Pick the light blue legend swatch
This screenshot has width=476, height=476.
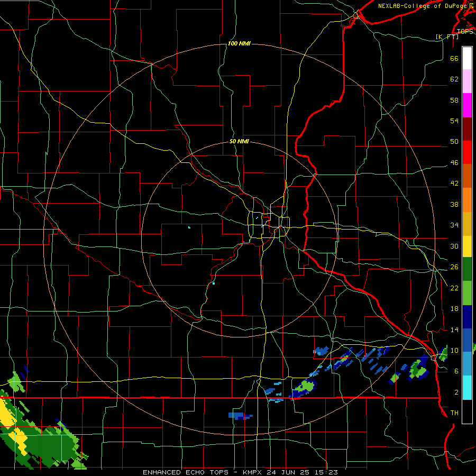[467, 364]
